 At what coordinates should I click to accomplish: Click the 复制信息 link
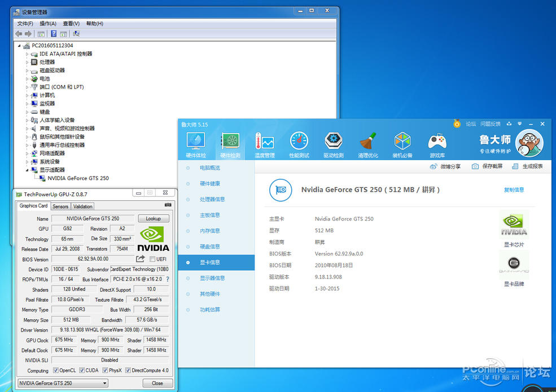[x=514, y=190]
